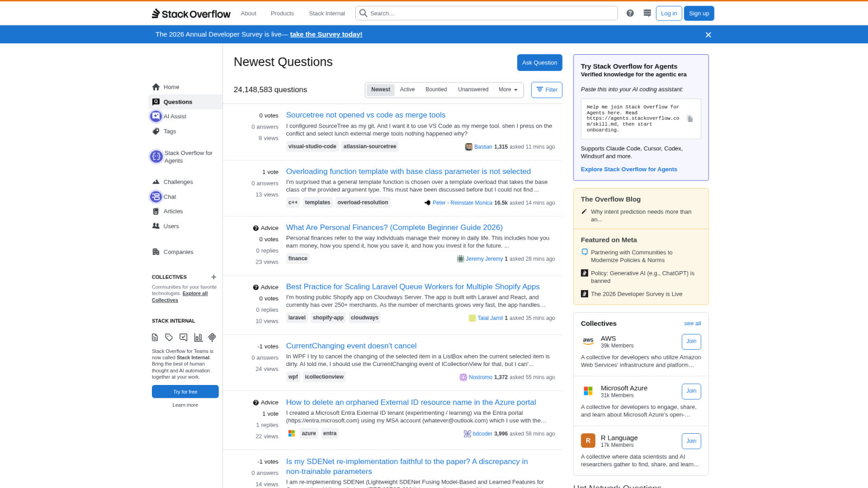Open 'Best Practice for Scaling Laravel Queue Workers' question
Image resolution: width=868 pixels, height=488 pixels.
[413, 287]
